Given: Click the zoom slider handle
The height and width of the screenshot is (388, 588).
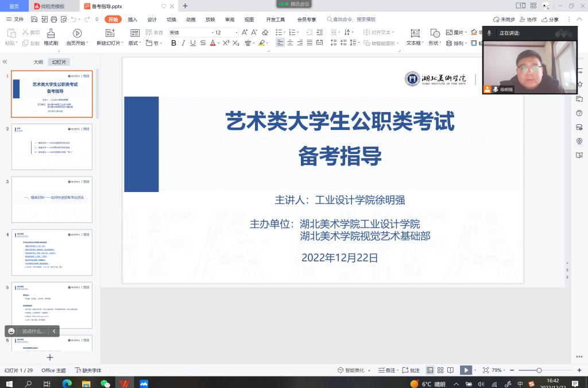Looking at the screenshot, I should 539,370.
